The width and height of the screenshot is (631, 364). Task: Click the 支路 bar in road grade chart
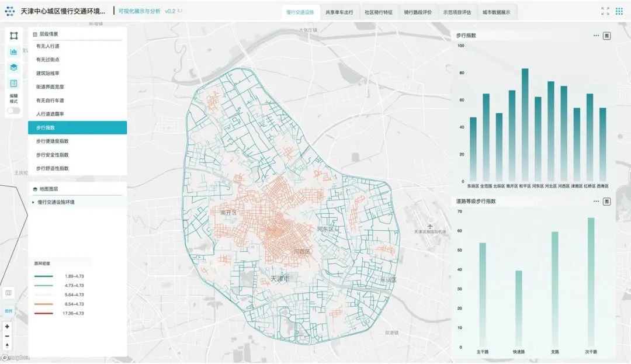click(x=555, y=289)
